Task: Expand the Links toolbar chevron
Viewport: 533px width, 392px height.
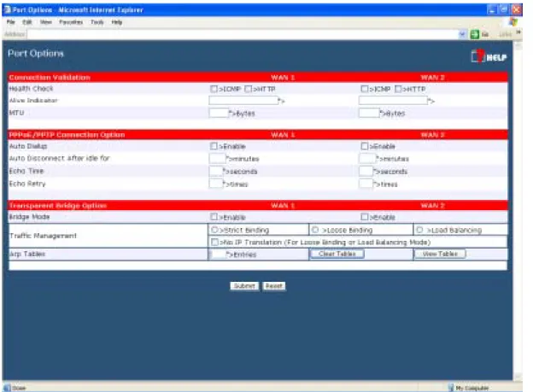Action: (518, 32)
